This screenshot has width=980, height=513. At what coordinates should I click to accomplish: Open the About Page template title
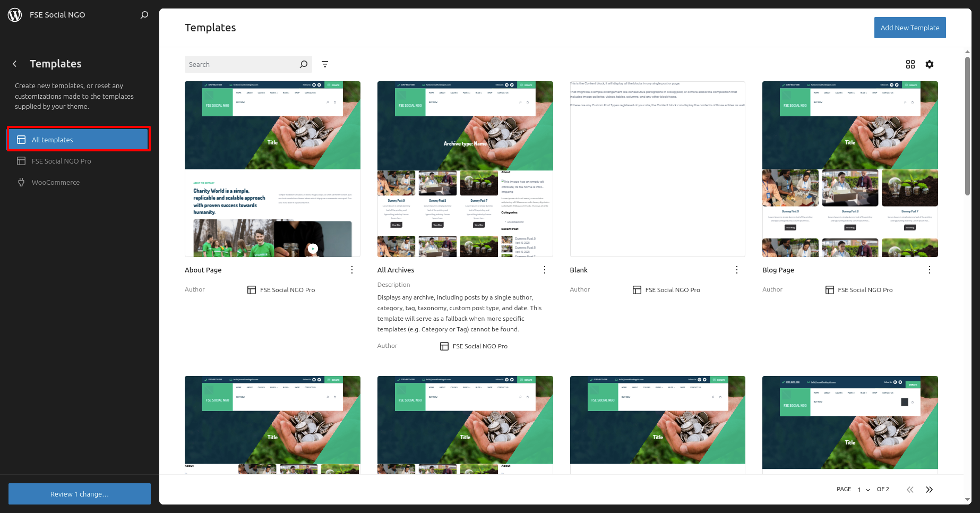point(203,270)
